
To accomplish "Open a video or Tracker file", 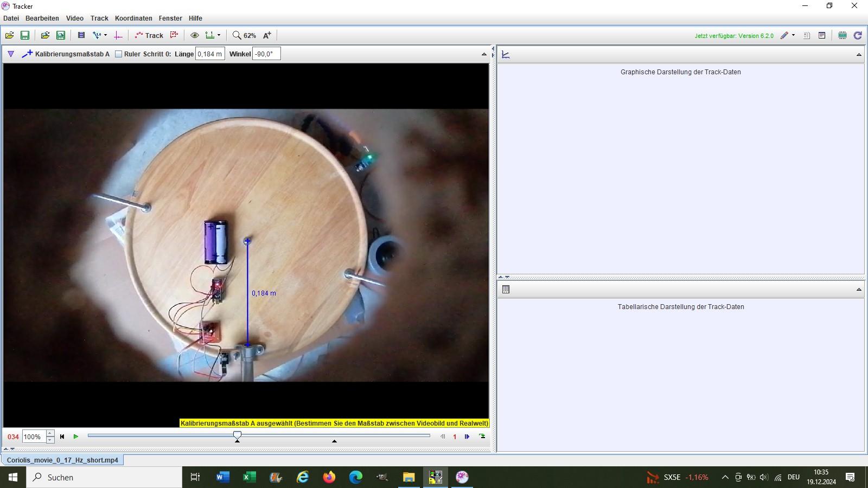I will point(10,35).
